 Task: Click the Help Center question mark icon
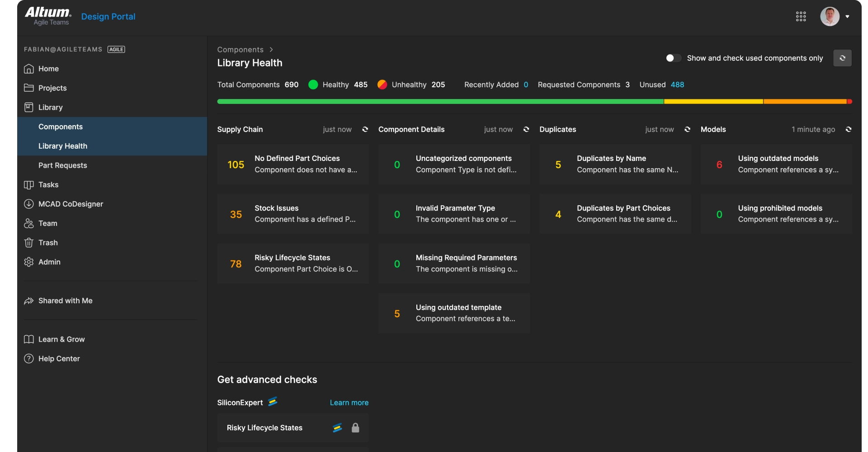coord(29,358)
